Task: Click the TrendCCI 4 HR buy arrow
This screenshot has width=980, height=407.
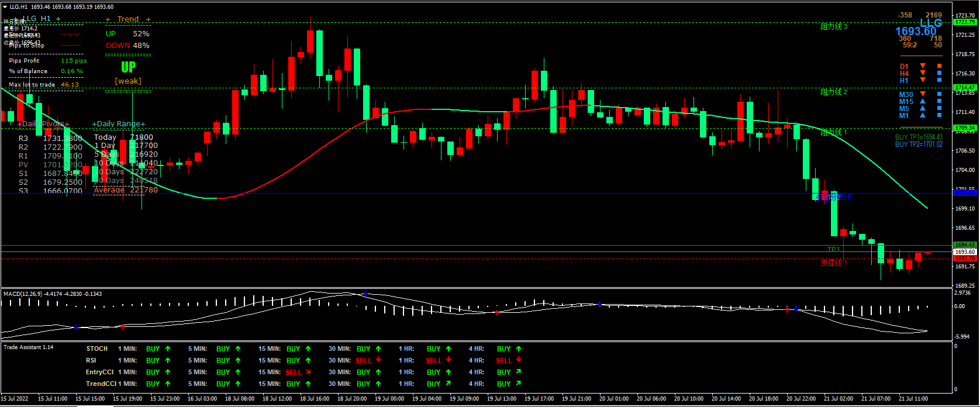Action: pos(519,384)
